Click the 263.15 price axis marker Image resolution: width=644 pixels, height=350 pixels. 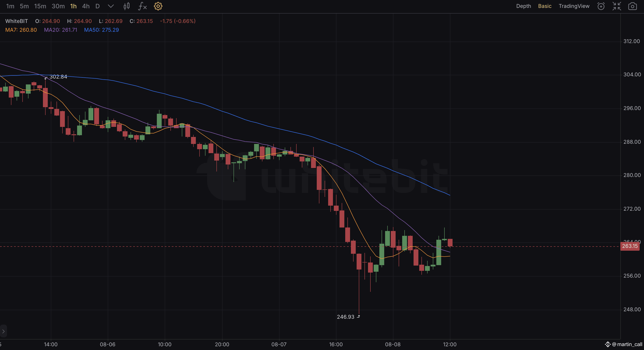[630, 246]
